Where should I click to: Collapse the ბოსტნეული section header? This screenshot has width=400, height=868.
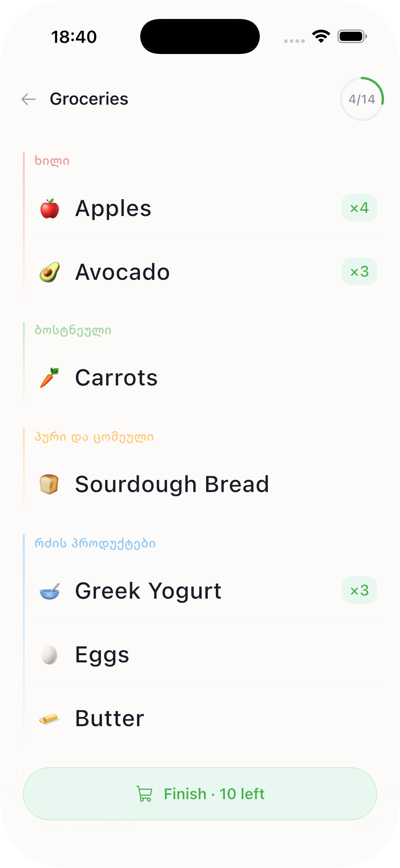click(x=73, y=330)
